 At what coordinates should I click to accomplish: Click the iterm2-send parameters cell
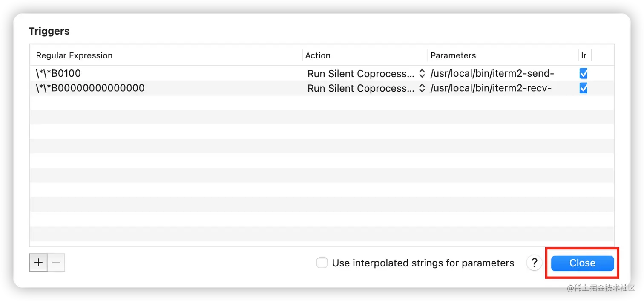(492, 74)
